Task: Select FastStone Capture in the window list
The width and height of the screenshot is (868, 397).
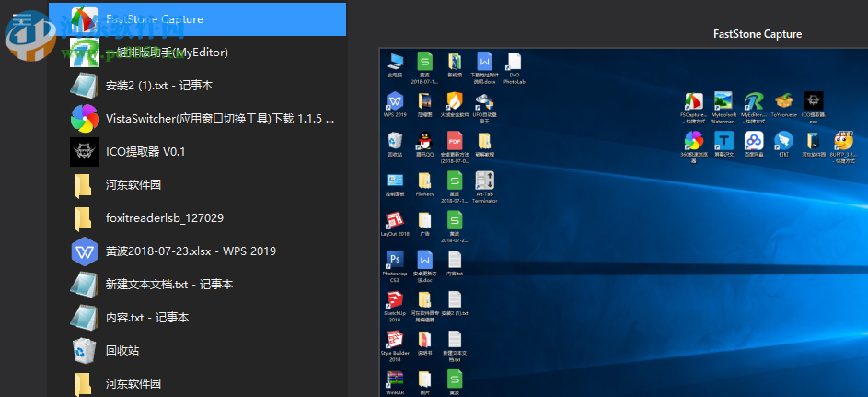Action: coord(197,18)
